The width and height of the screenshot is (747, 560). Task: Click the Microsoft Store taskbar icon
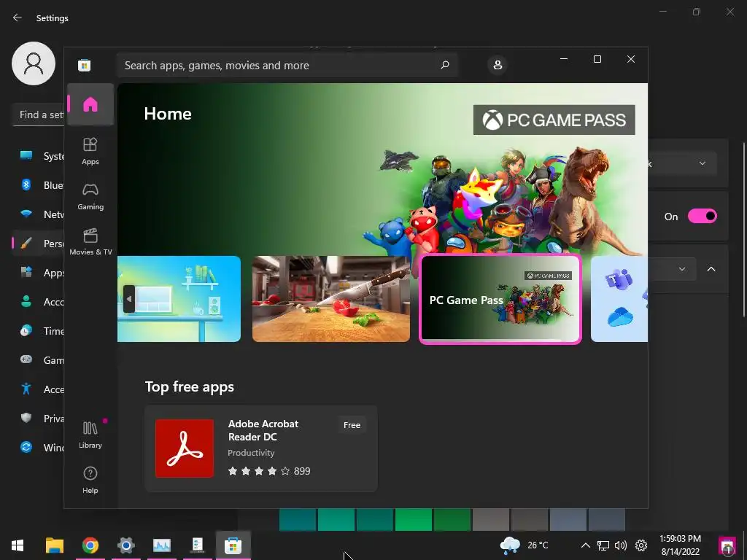(233, 545)
